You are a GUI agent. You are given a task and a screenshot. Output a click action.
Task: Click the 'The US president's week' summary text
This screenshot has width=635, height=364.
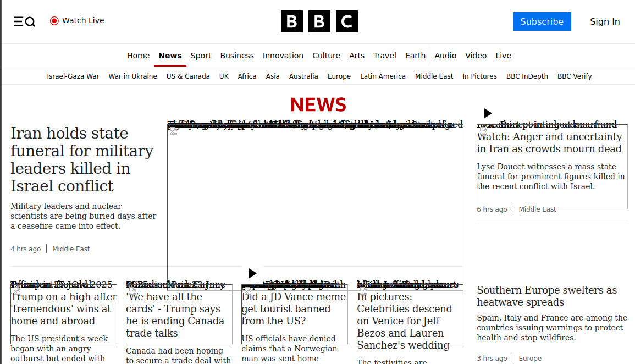tap(59, 349)
